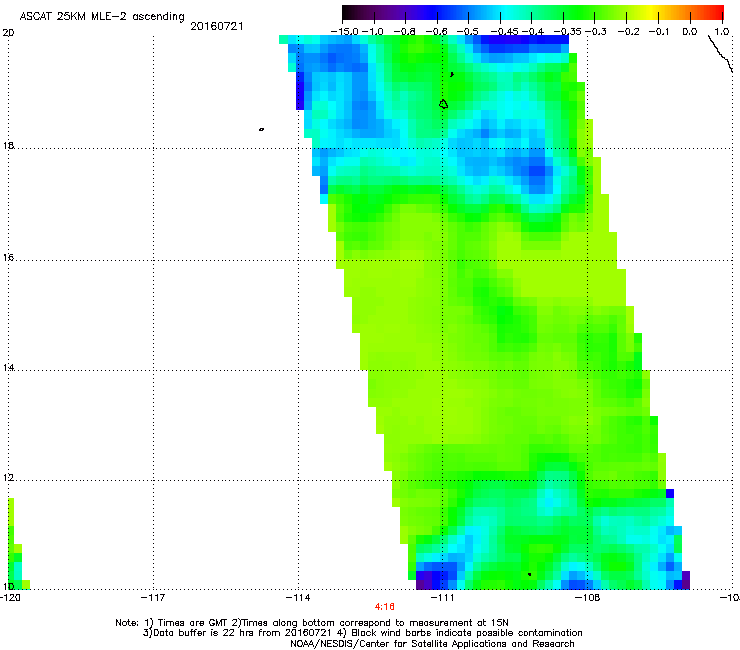Pick the red end of the colorbar

(x=718, y=12)
